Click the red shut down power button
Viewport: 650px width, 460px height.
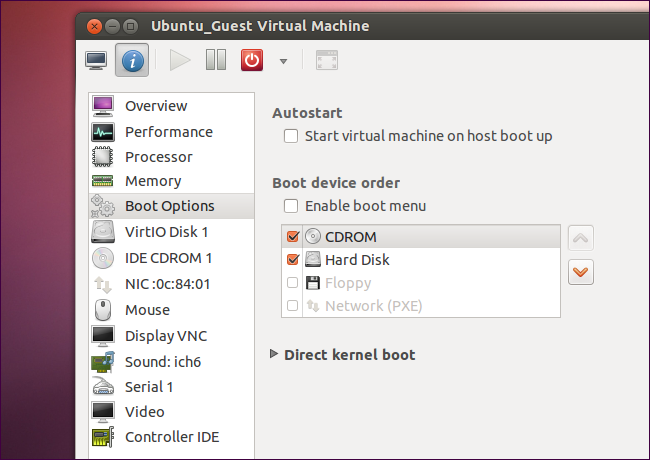coord(252,60)
